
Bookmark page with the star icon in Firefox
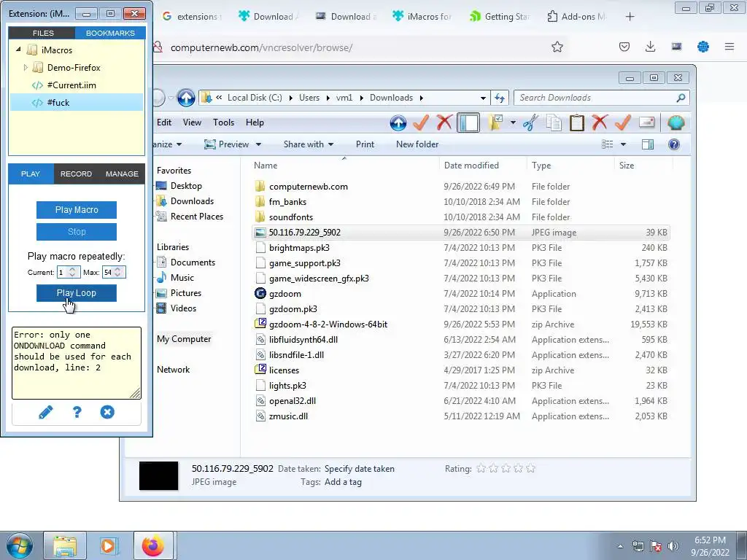coord(557,47)
